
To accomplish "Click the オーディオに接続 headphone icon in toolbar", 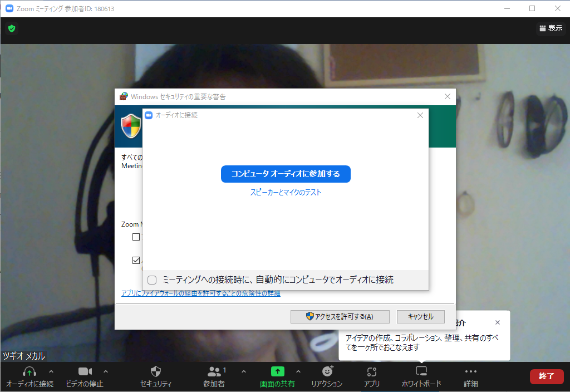I will 30,371.
